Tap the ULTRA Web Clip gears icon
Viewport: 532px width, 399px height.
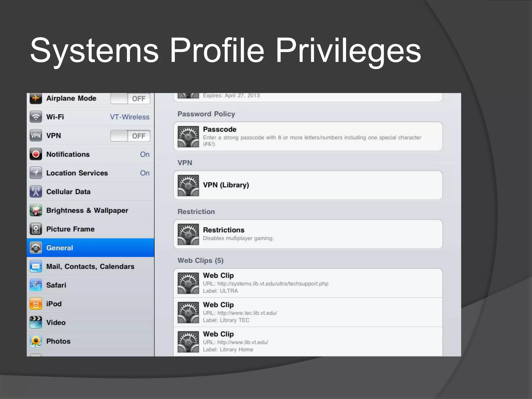tap(188, 283)
